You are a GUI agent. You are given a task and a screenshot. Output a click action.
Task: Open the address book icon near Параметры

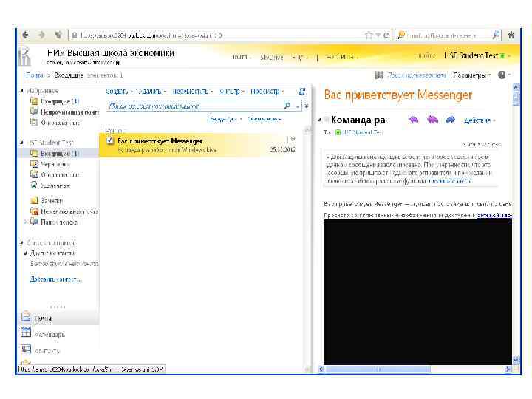coord(379,75)
